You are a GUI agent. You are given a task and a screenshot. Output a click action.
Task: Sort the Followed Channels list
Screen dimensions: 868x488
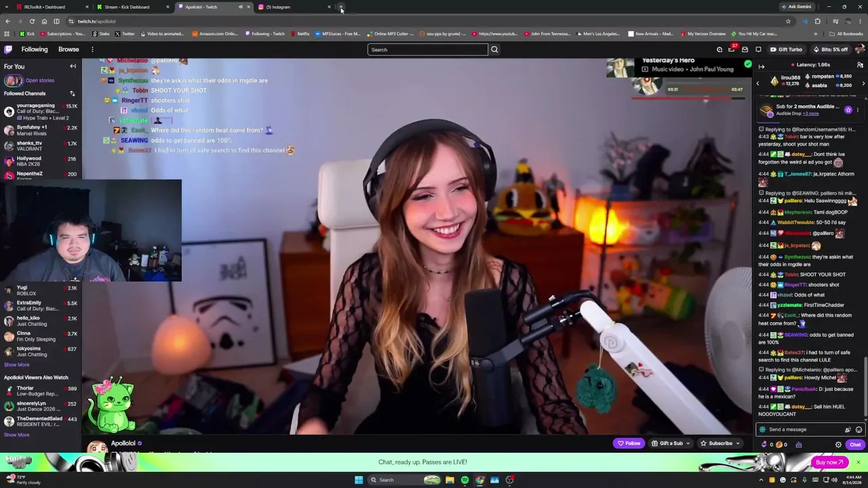pos(72,94)
